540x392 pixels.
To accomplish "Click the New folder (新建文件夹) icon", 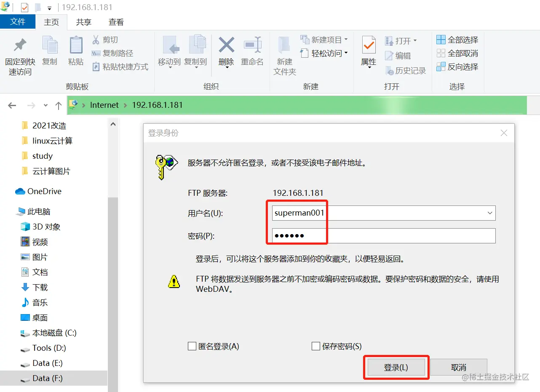I will 284,45.
